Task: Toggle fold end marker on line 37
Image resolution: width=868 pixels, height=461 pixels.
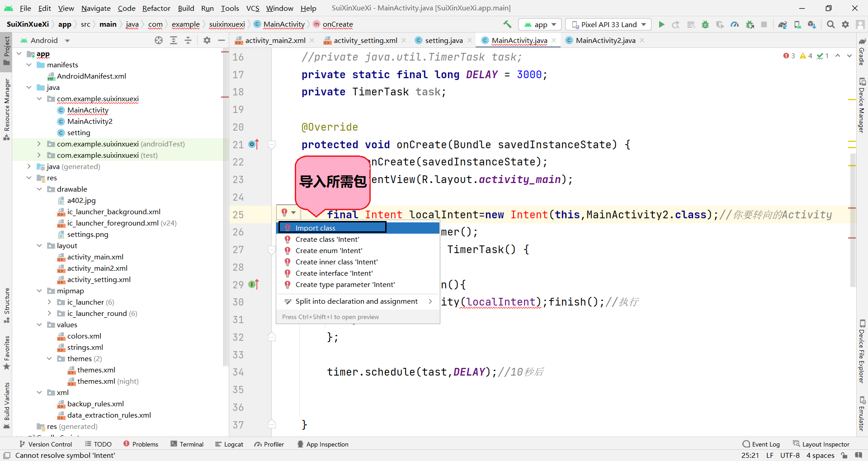Action: 272,424
